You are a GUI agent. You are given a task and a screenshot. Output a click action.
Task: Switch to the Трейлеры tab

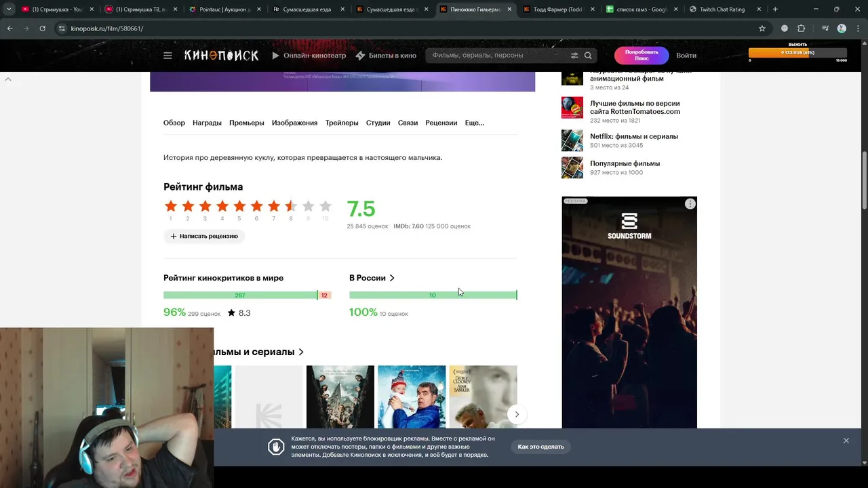342,123
